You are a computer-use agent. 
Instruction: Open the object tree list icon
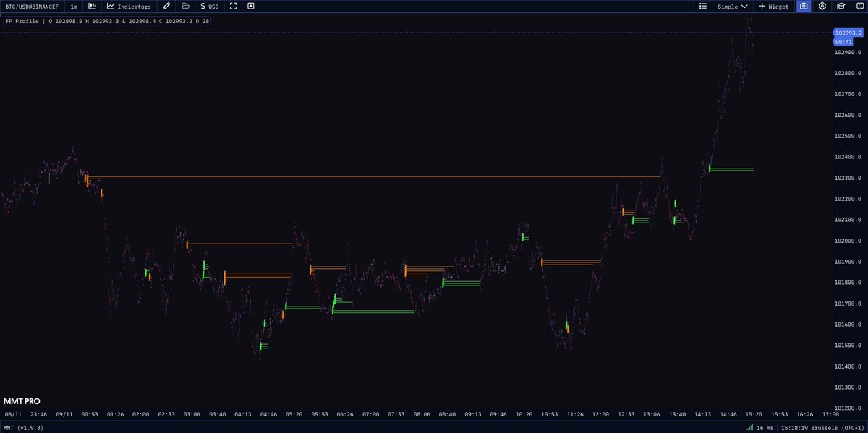tap(702, 6)
